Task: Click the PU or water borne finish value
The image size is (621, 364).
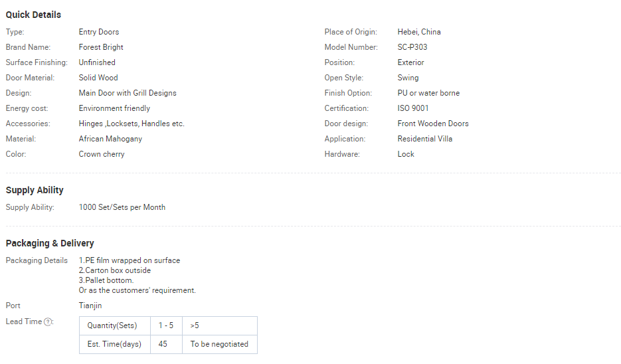Action: tap(428, 93)
